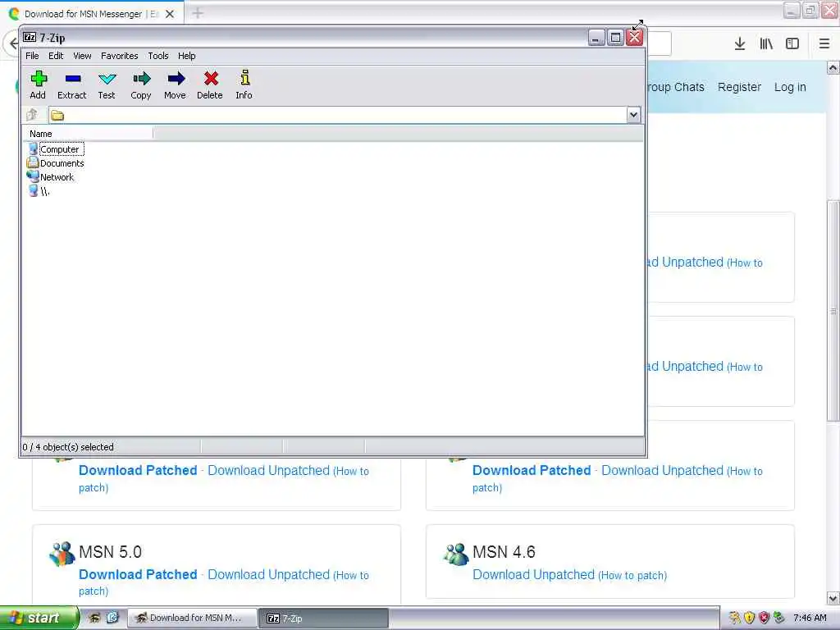The image size is (840, 630).
Task: Click How to patch link for MSN 4.6
Action: (x=632, y=575)
